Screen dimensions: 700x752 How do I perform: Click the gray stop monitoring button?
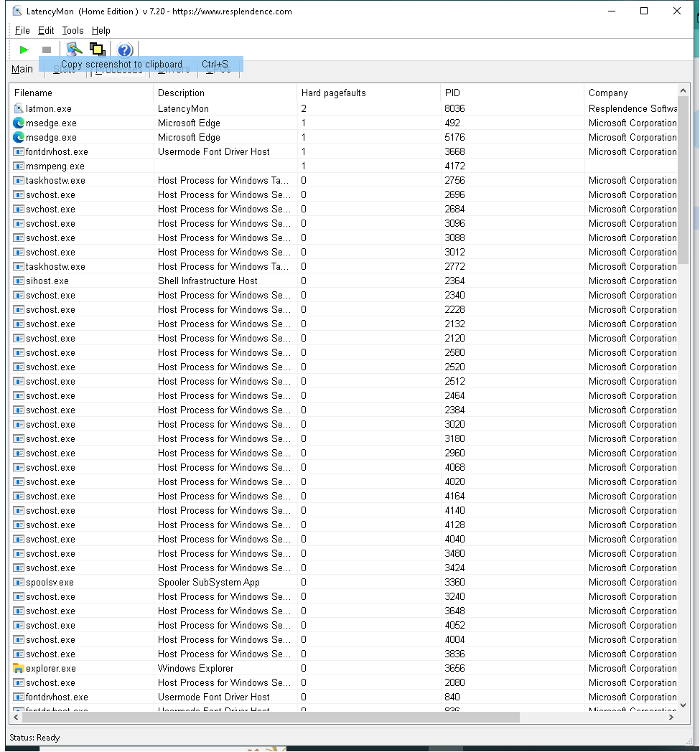pyautogui.click(x=47, y=50)
